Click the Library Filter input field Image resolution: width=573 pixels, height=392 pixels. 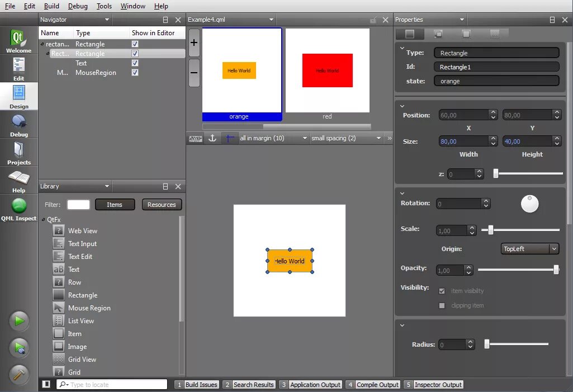[79, 205]
